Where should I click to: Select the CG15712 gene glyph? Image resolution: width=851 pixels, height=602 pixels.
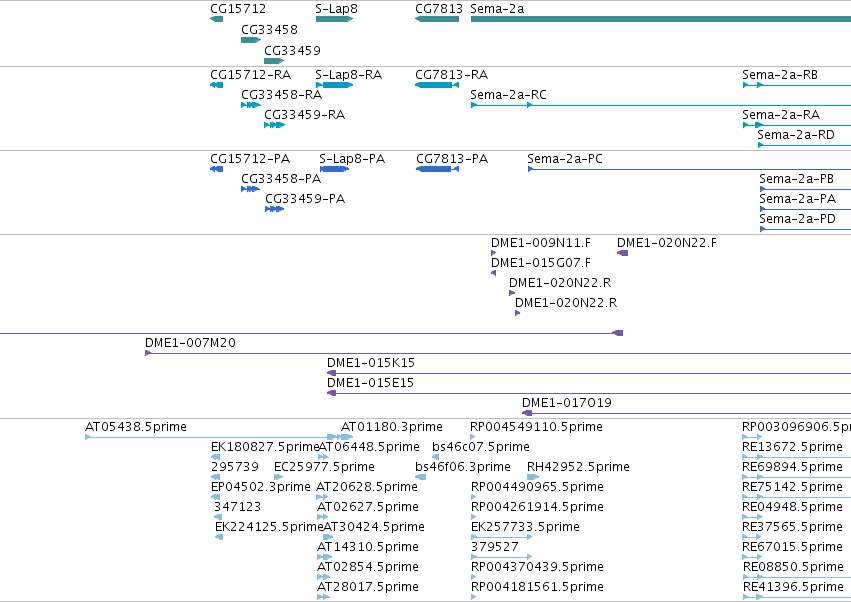tap(217, 19)
